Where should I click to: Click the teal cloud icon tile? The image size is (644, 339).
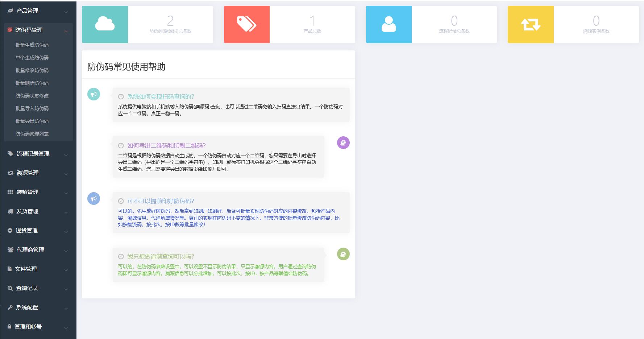[105, 24]
